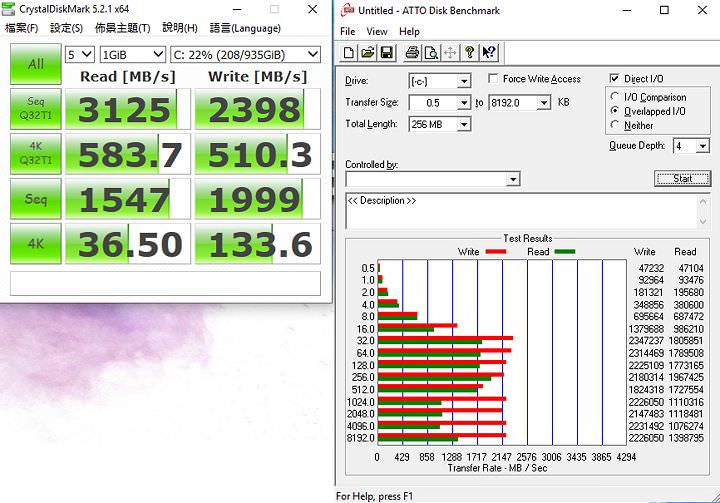This screenshot has height=503, width=720.
Task: Open the 檔案(F) menu in CrystalDiskMark
Action: point(21,28)
